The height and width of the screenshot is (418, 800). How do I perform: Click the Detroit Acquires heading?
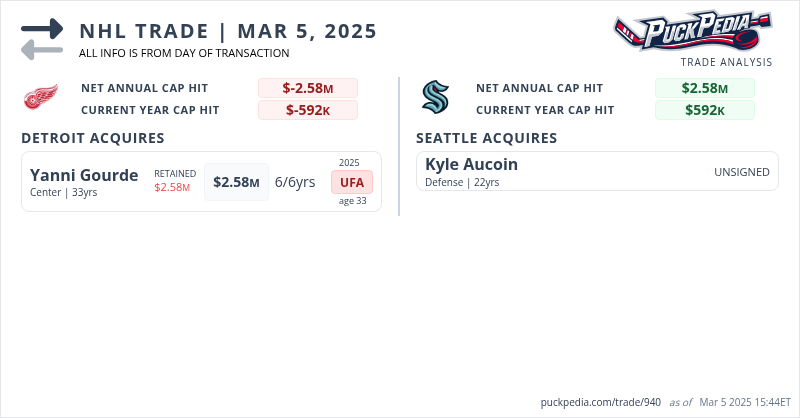93,138
